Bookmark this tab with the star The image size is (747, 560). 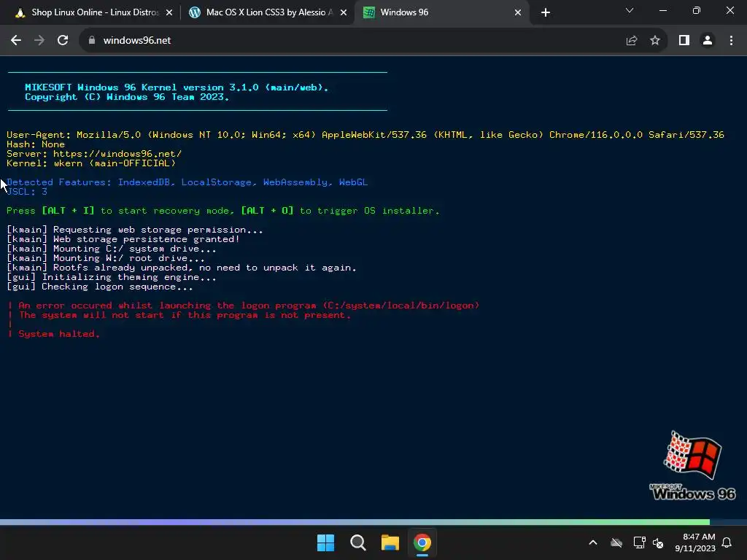(x=655, y=41)
